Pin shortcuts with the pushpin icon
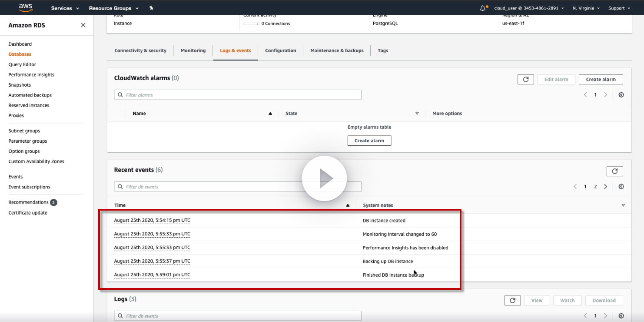The width and height of the screenshot is (644, 322). (x=151, y=8)
